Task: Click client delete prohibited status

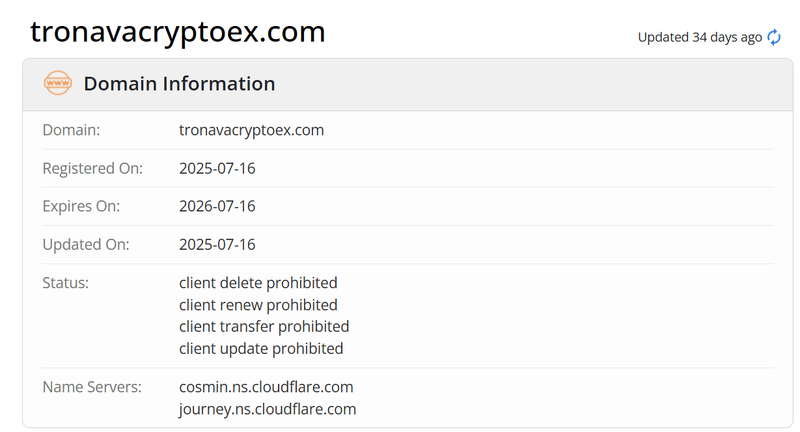Action: [x=258, y=283]
